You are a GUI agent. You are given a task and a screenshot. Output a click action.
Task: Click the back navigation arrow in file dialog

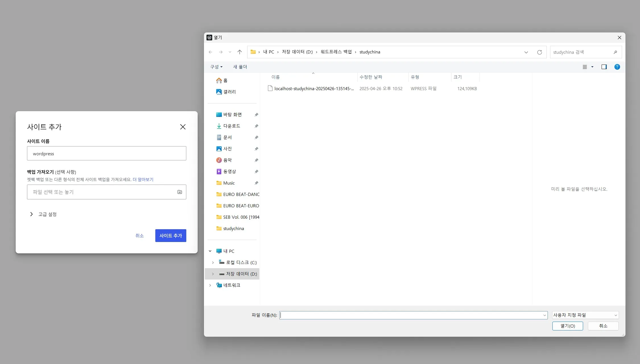click(x=210, y=52)
